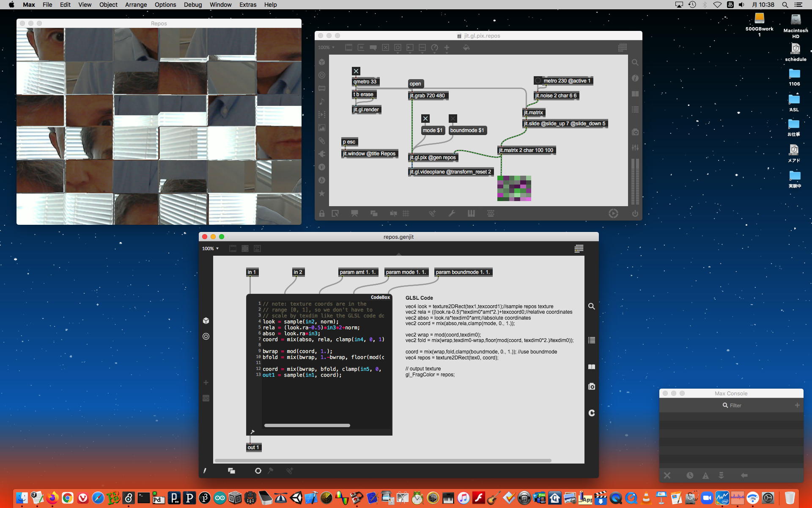Image resolution: width=812 pixels, height=508 pixels.
Task: Open the search sidebar in repos.genjit
Action: click(x=591, y=306)
